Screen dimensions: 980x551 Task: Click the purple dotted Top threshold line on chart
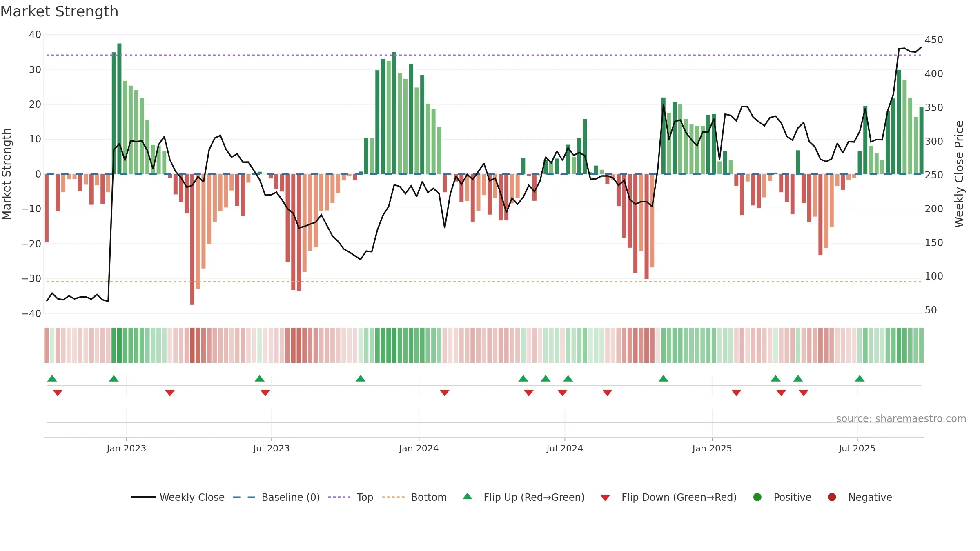click(x=484, y=55)
